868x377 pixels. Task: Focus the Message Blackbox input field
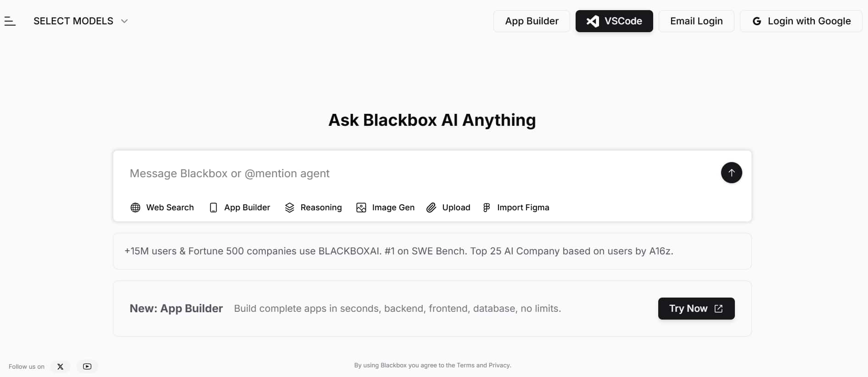point(420,174)
